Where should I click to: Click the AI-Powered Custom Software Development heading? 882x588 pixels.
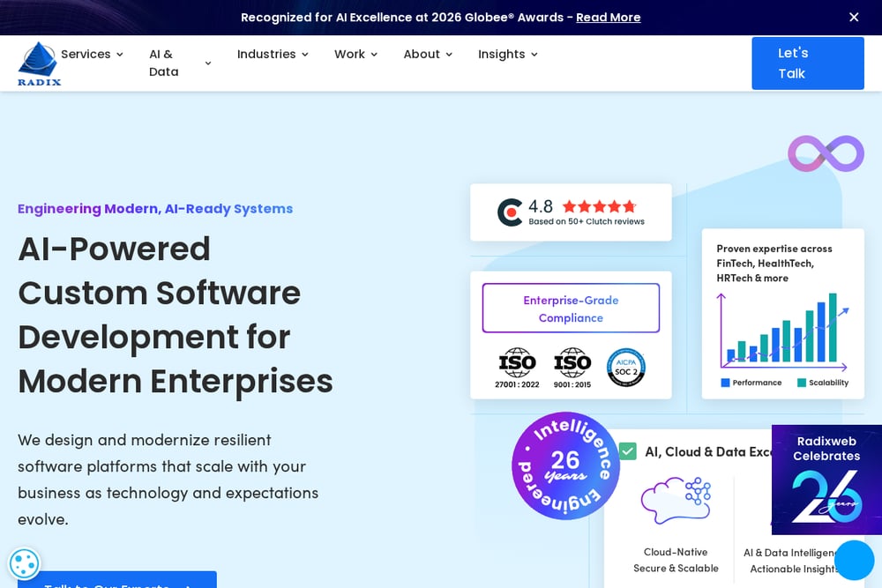[175, 315]
